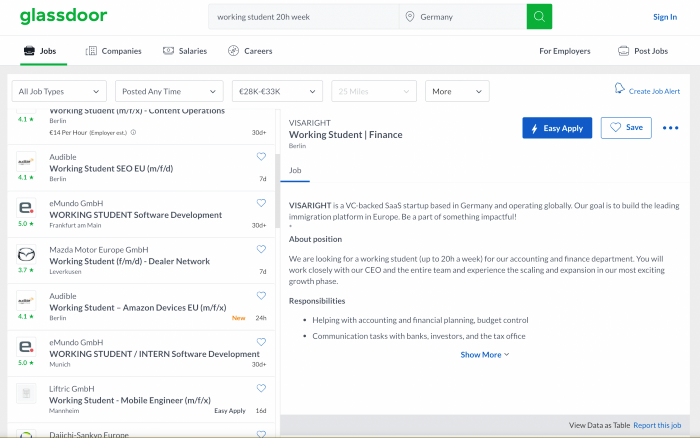Image resolution: width=700 pixels, height=438 pixels.
Task: Click the Create Job Alert link
Action: tap(654, 91)
